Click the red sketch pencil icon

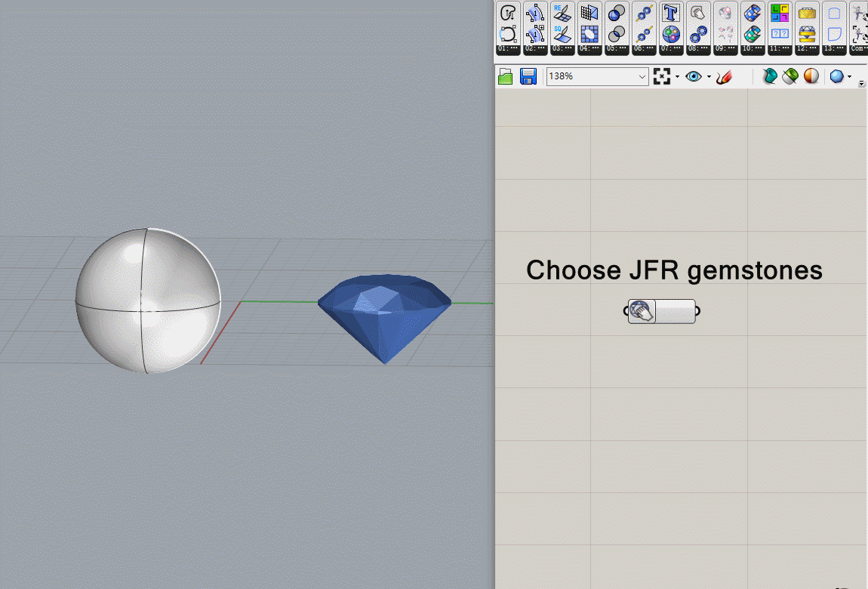click(x=724, y=76)
